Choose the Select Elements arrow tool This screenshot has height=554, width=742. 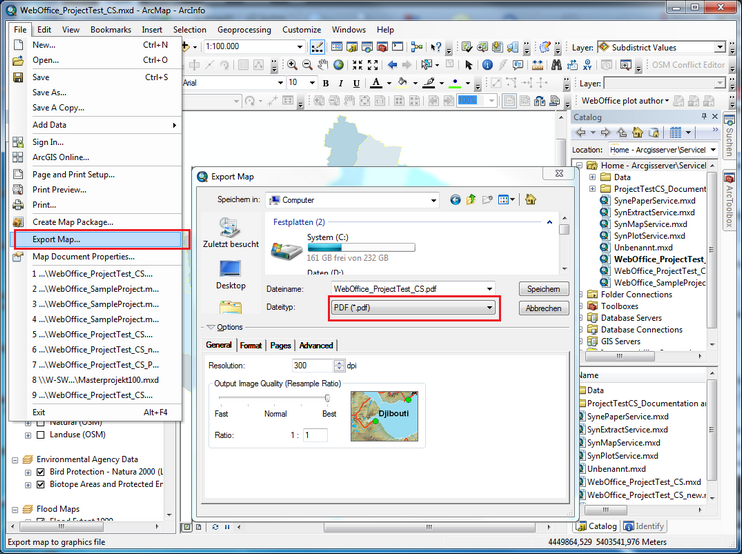468,65
